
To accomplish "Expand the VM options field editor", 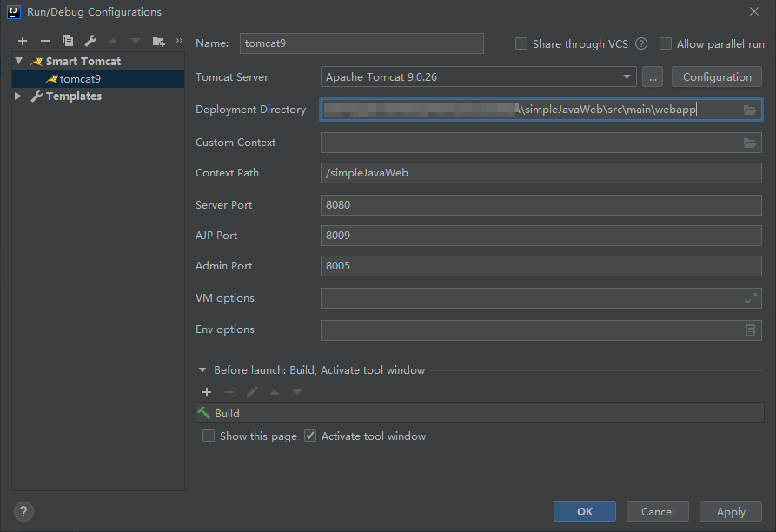I will point(751,297).
